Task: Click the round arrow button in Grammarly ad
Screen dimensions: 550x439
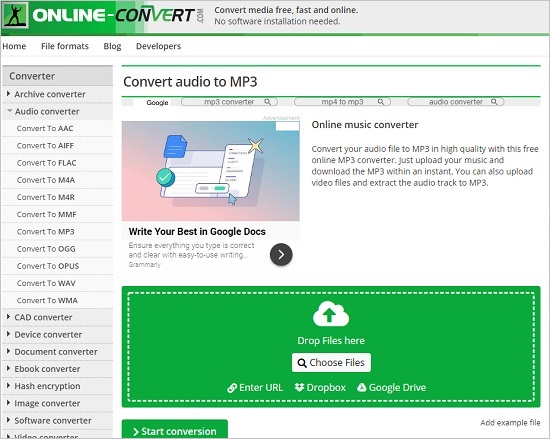Action: pyautogui.click(x=281, y=254)
